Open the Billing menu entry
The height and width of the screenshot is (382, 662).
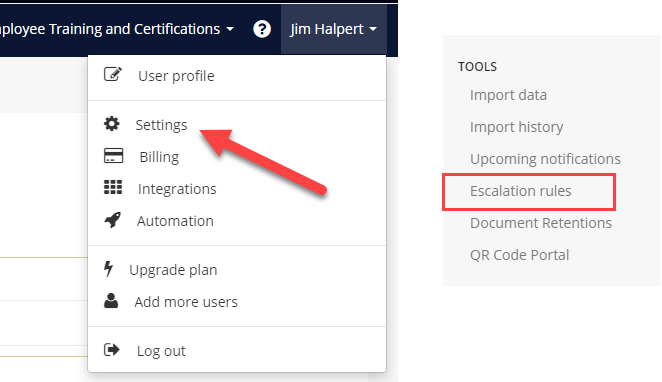159,157
